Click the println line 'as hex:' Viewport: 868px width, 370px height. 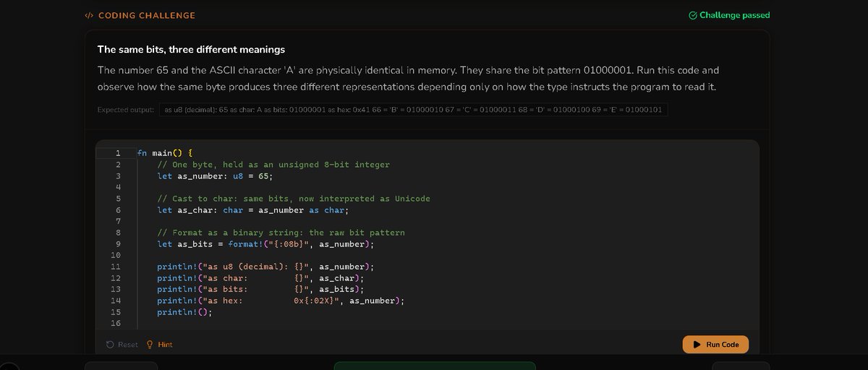[x=281, y=301]
